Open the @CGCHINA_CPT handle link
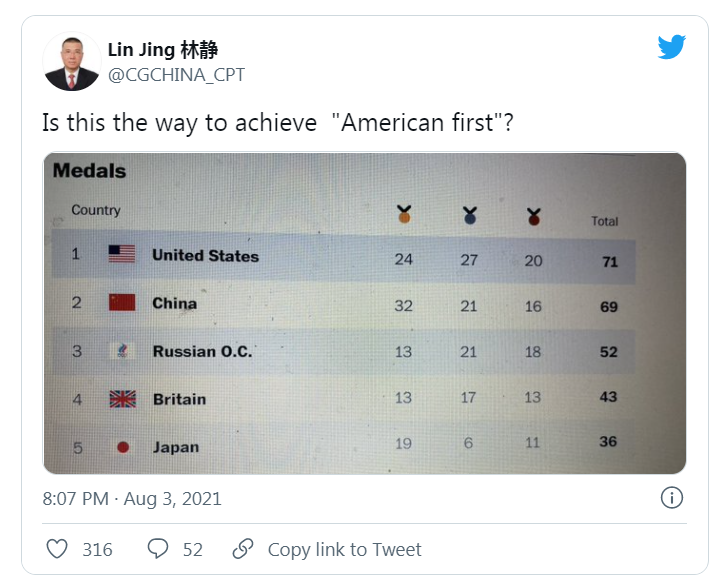 (x=176, y=75)
